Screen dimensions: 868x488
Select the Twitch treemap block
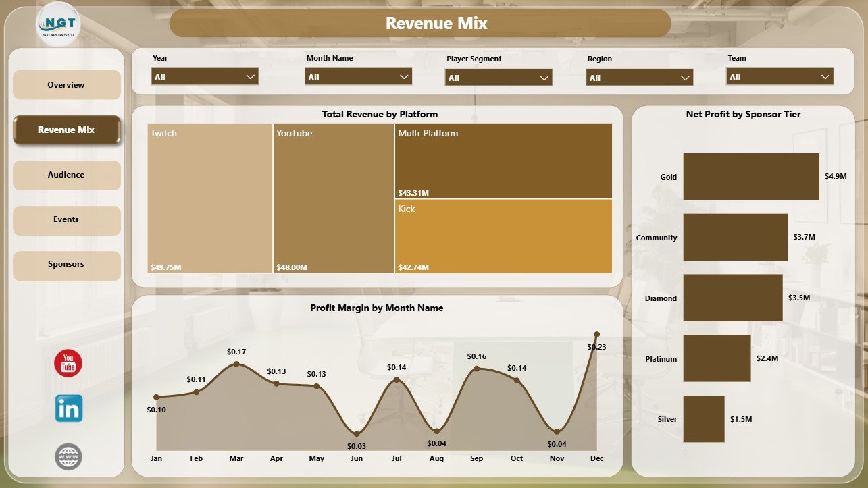point(210,198)
